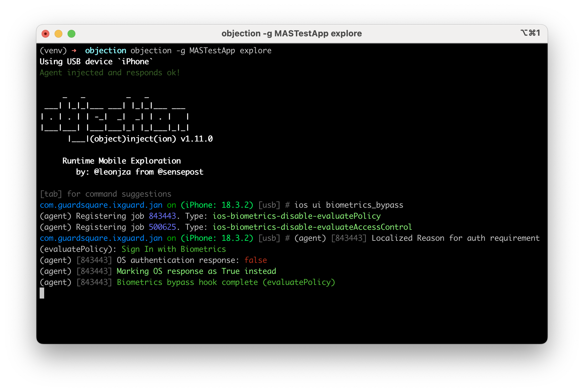This screenshot has width=584, height=392.
Task: Click the red close window button
Action: [x=45, y=34]
